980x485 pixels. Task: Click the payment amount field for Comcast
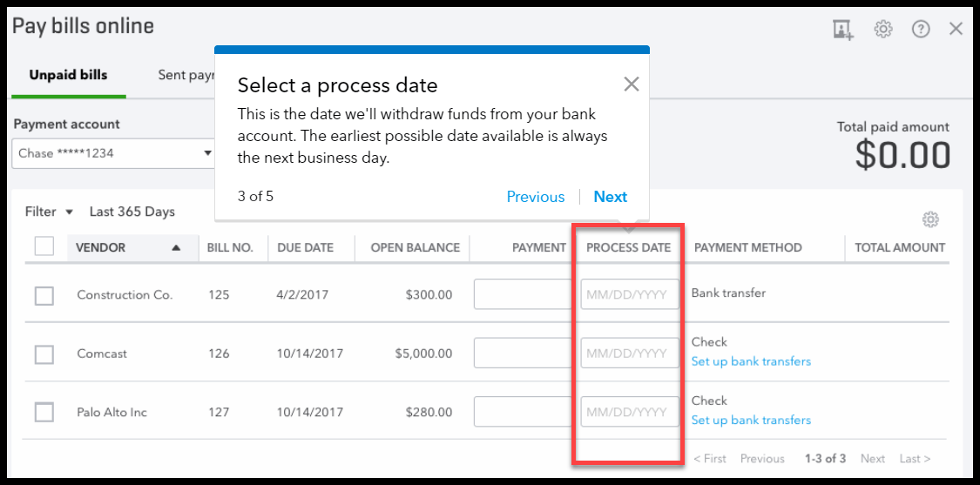pyautogui.click(x=523, y=354)
